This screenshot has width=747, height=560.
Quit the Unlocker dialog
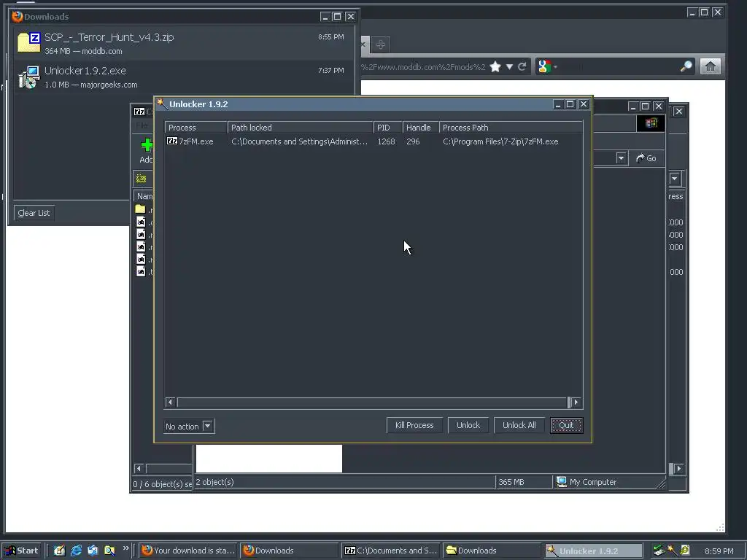pos(566,425)
